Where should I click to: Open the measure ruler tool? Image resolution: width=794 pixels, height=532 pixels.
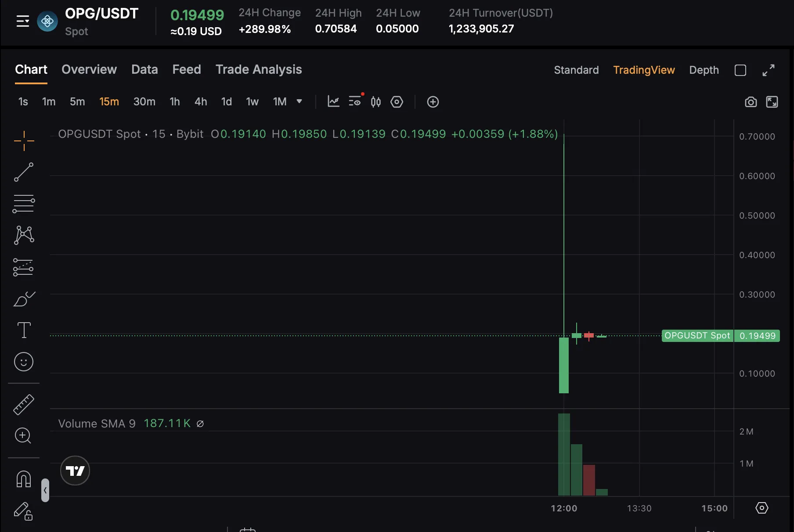click(x=24, y=404)
